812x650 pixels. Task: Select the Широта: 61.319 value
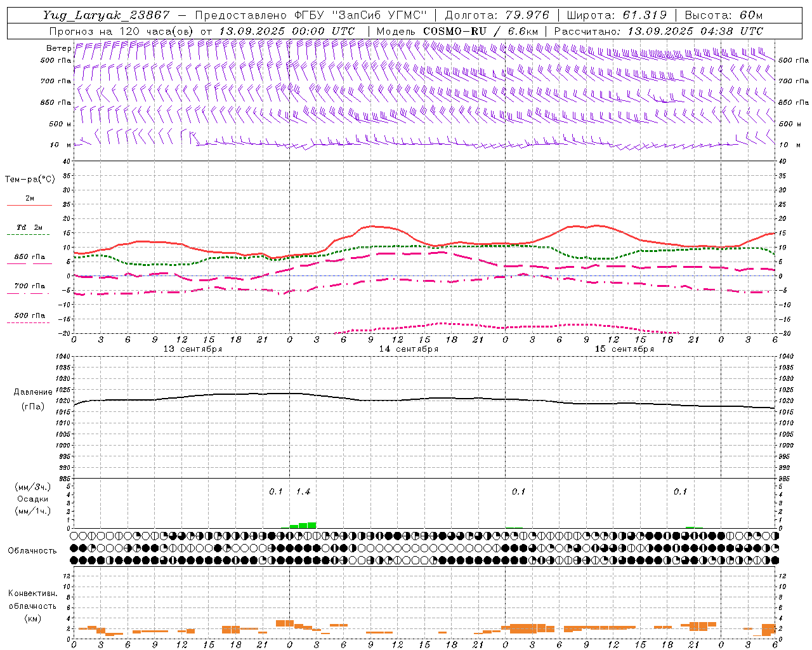point(617,15)
